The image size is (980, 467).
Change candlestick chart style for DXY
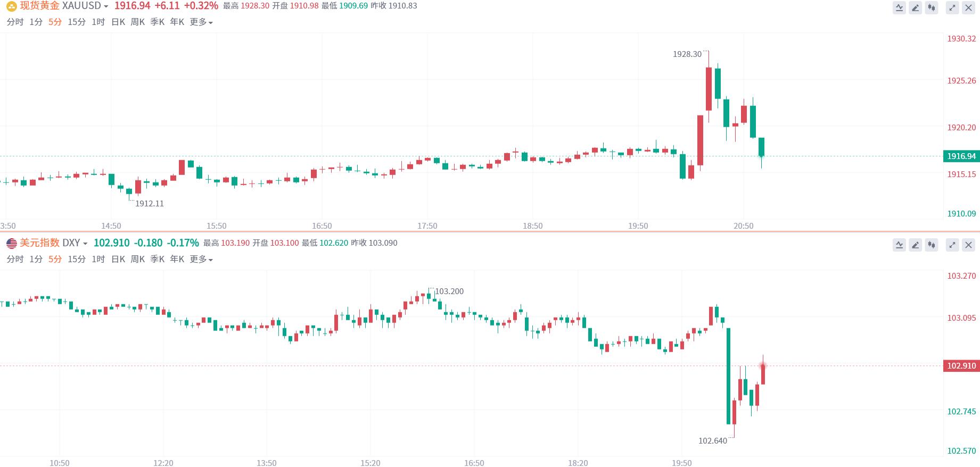[932, 245]
